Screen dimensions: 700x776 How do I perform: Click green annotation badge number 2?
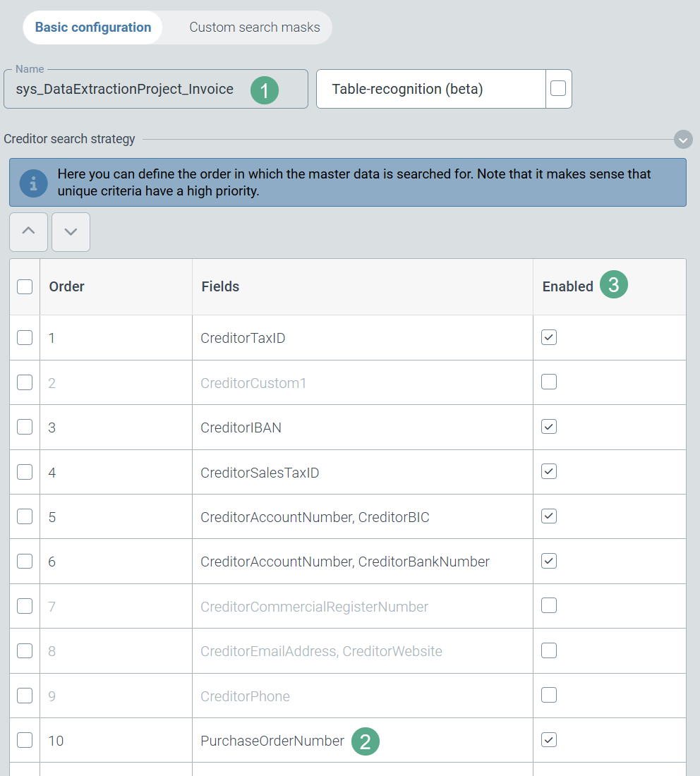[365, 741]
